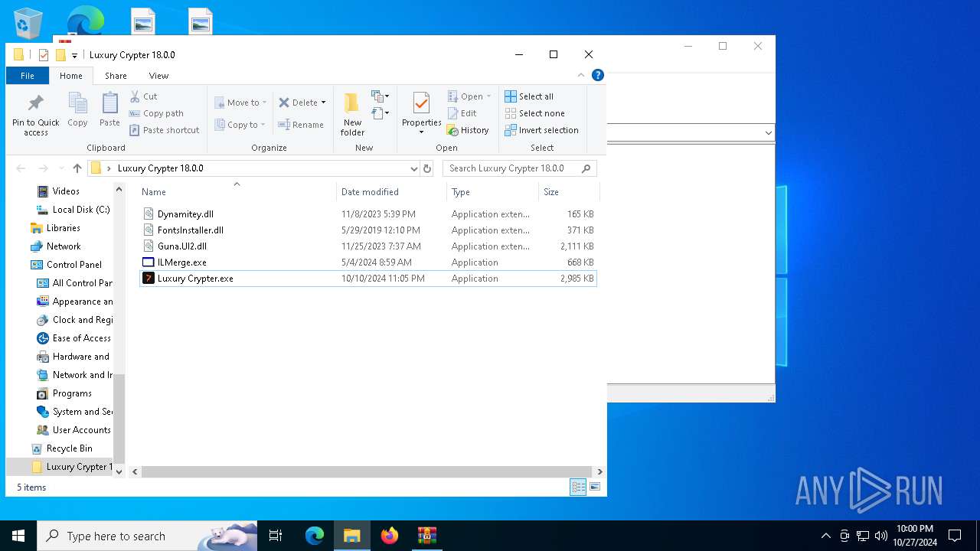Viewport: 980px width, 551px height.
Task: Click Copy path command
Action: click(x=156, y=113)
